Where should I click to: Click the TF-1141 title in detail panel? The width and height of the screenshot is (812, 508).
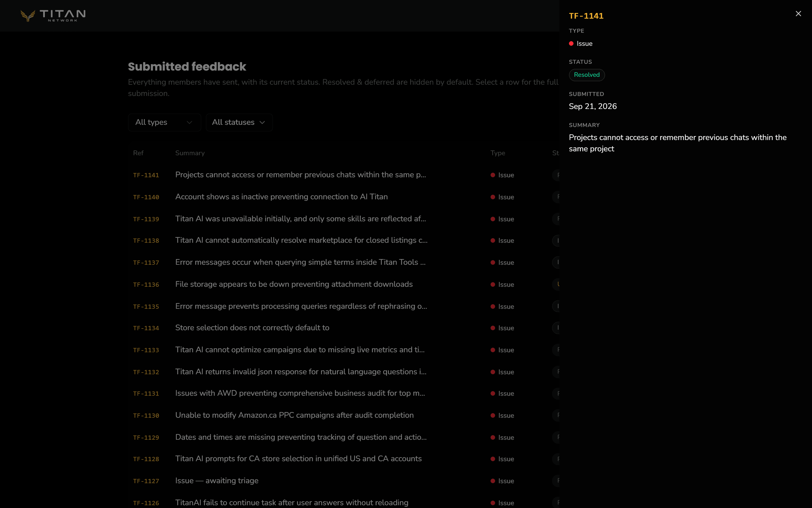pos(586,16)
